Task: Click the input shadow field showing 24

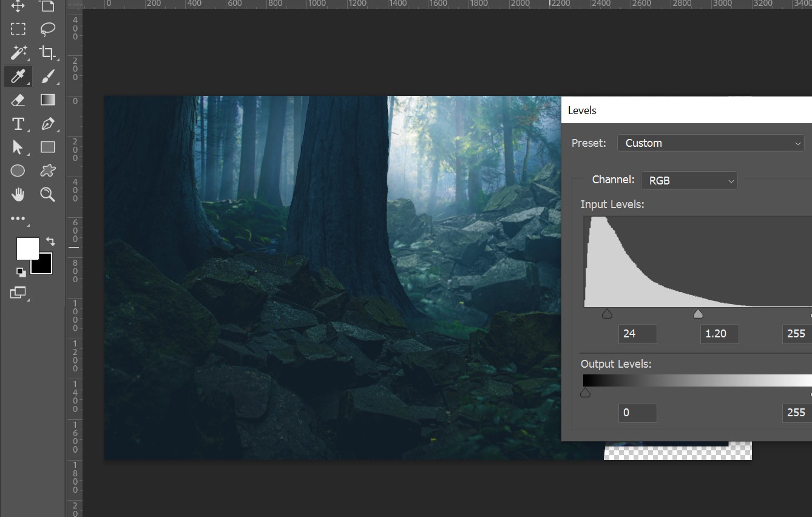Action: pyautogui.click(x=637, y=334)
